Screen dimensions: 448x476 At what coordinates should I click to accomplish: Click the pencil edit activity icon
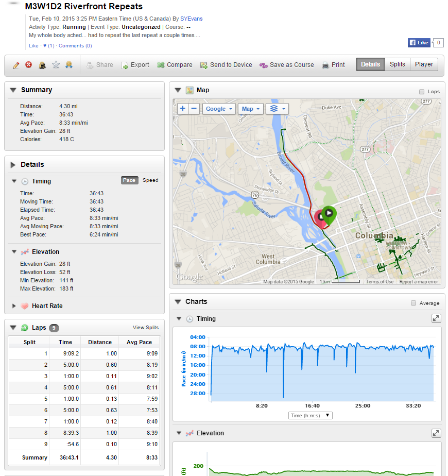click(x=16, y=65)
